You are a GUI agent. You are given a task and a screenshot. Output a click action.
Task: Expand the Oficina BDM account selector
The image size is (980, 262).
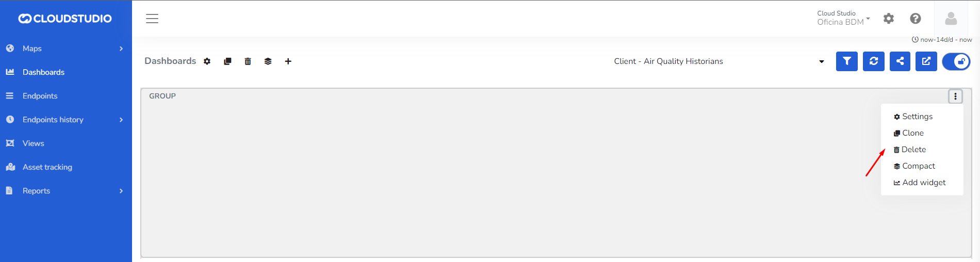[x=843, y=18]
